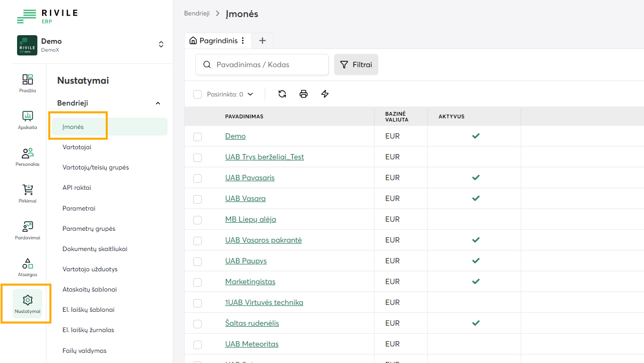Open the Atsargos inventory module
Screen dimensions: 644x363
point(28,267)
